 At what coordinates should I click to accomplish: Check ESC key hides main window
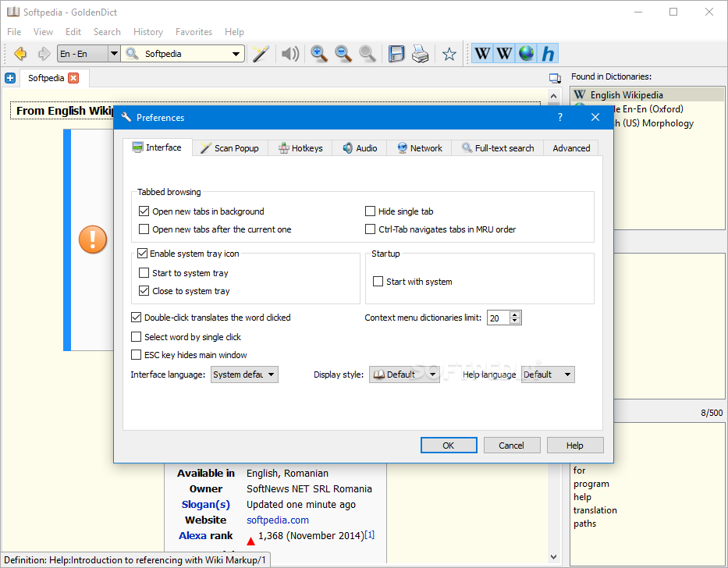point(136,355)
